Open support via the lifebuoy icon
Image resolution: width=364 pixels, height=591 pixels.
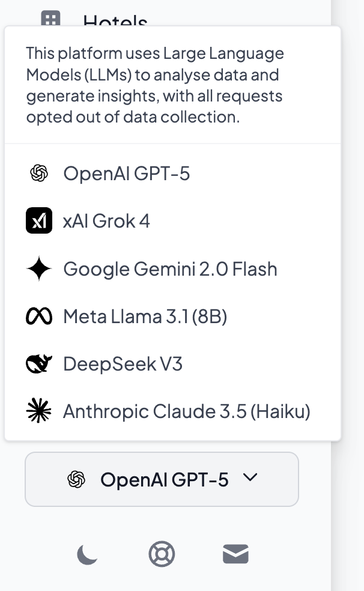(x=162, y=554)
